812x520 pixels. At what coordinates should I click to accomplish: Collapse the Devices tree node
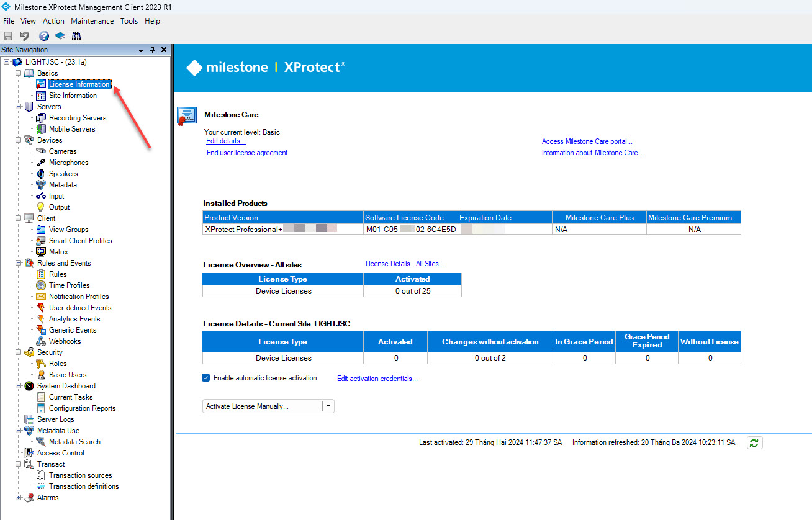[19, 140]
